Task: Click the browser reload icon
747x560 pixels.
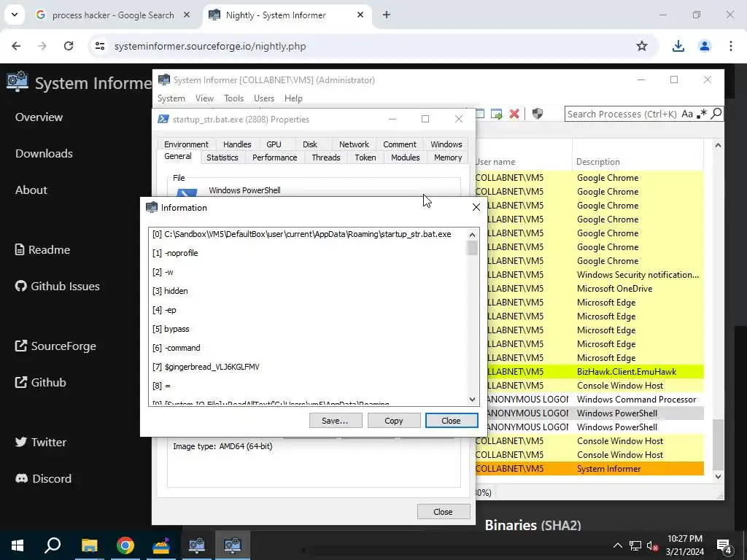Action: coord(69,46)
